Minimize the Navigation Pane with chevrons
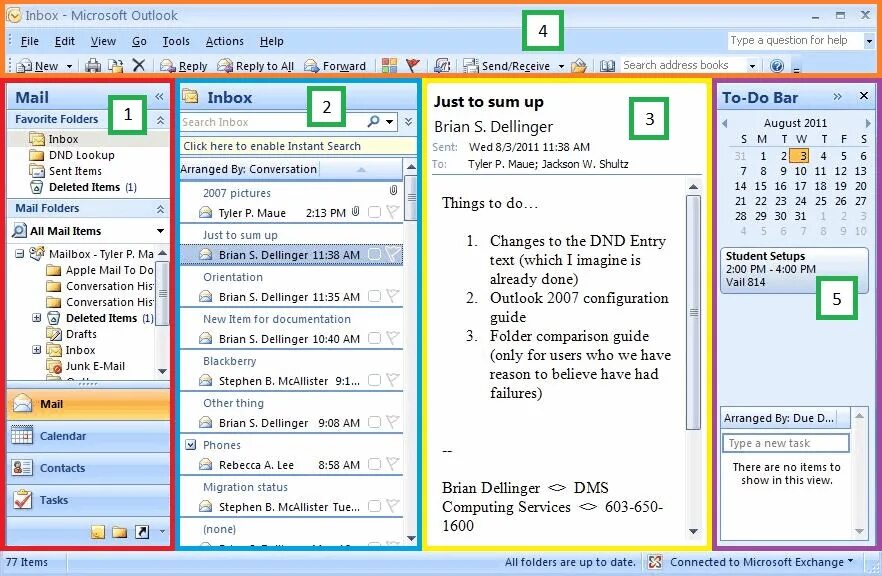Viewport: 882px width, 576px height. click(x=159, y=97)
